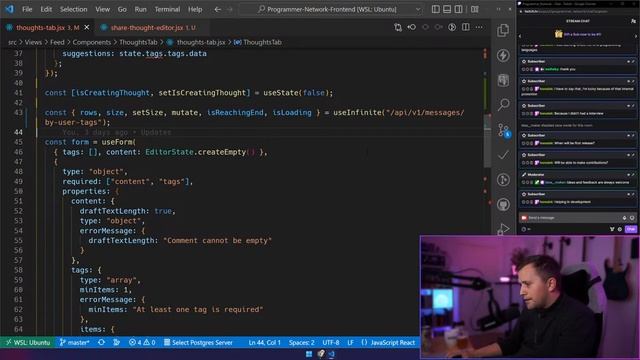Click the VS Code taskbar icon
Viewport: 640px width, 360px height.
click(331, 354)
